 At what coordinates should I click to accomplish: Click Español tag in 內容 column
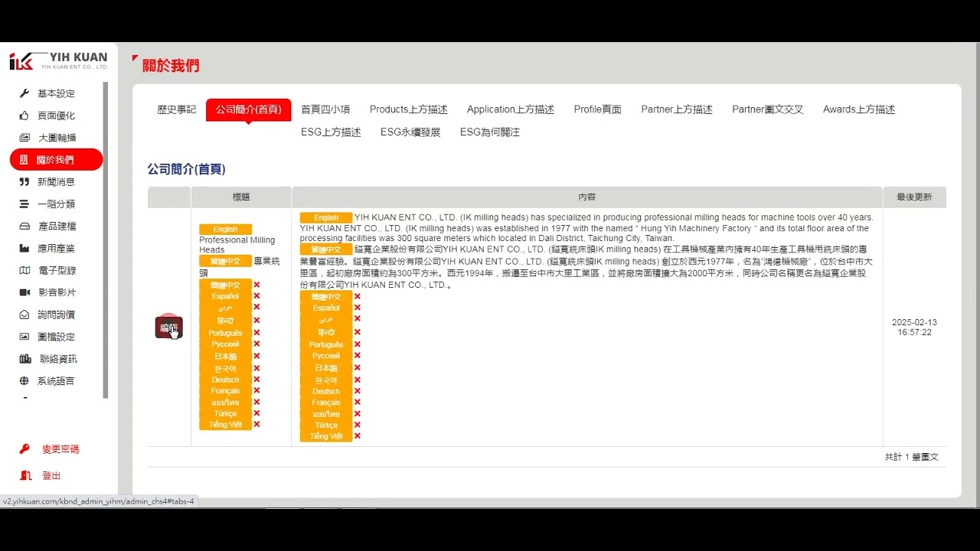326,308
